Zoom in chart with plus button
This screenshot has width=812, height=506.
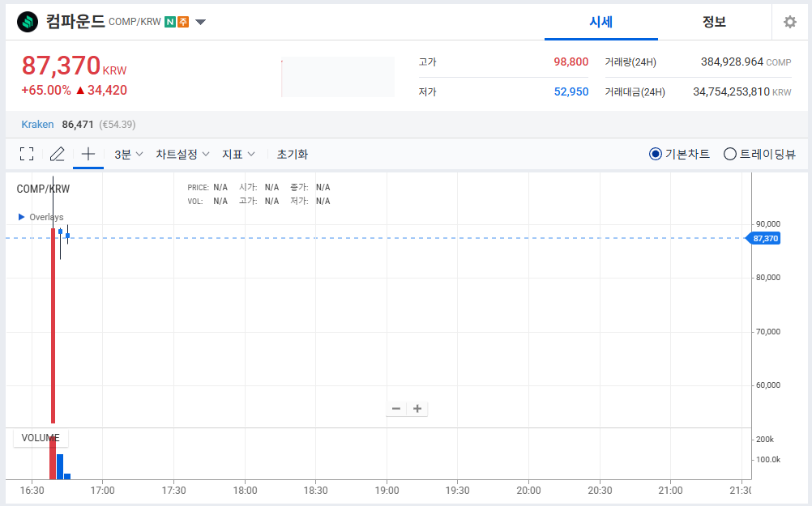coord(417,409)
